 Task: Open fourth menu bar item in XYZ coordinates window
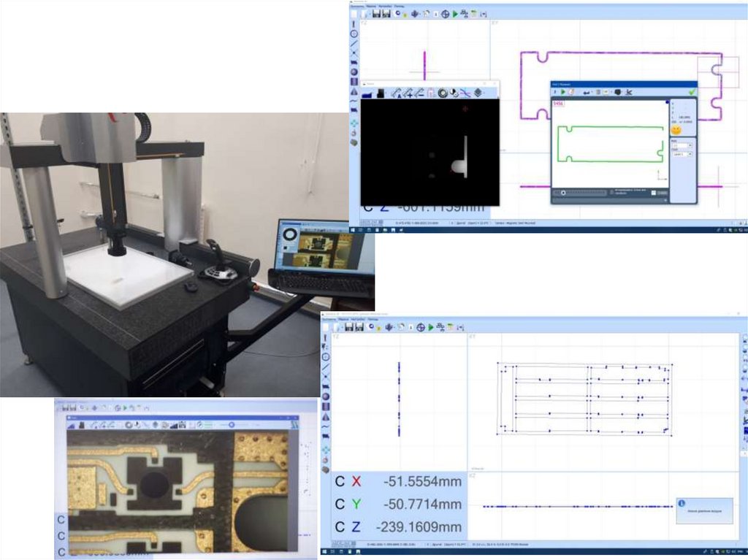[373, 319]
